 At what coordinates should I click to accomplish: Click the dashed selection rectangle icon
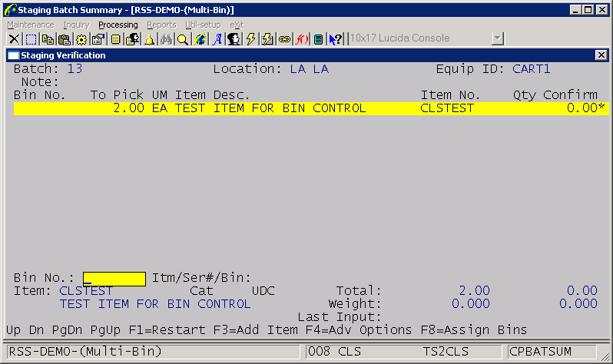pyautogui.click(x=31, y=39)
